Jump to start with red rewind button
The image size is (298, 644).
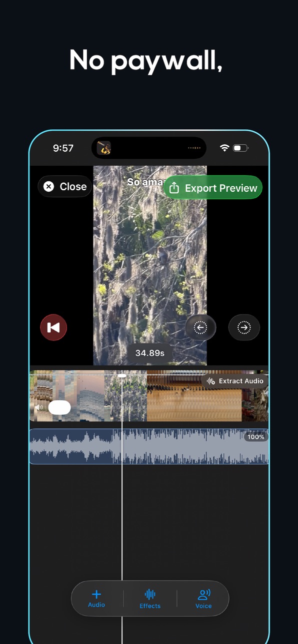pos(53,327)
